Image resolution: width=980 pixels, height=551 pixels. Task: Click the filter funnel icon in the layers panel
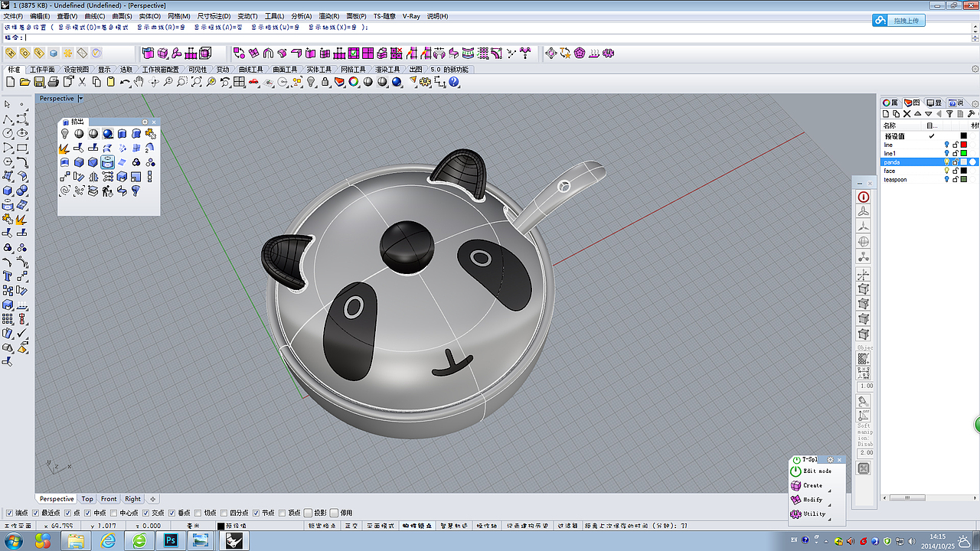coord(949,114)
